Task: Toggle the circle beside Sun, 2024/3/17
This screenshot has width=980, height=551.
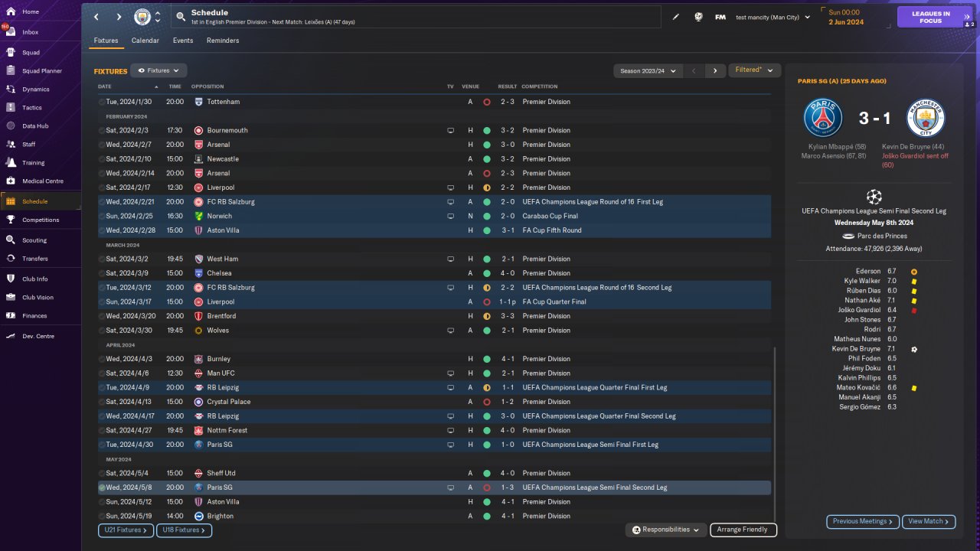Action: [x=102, y=302]
